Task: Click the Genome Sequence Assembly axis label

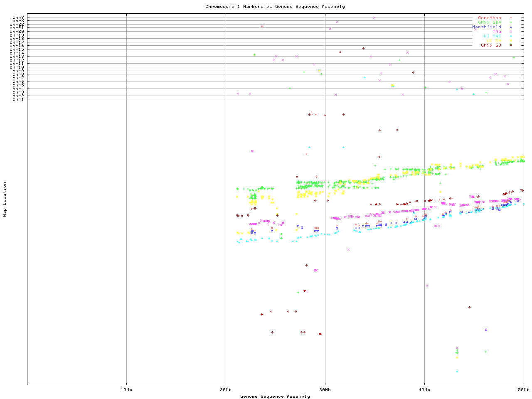Action: pos(275,397)
